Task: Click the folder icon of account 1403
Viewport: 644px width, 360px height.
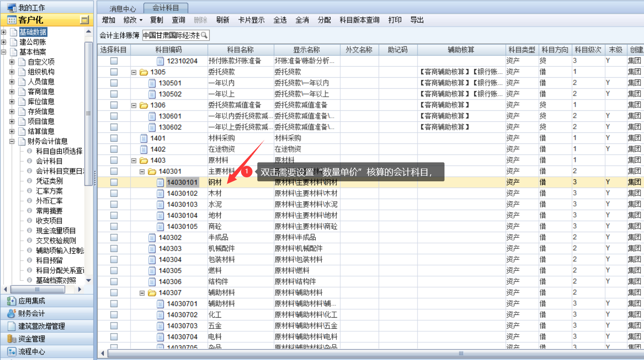Action: click(144, 160)
